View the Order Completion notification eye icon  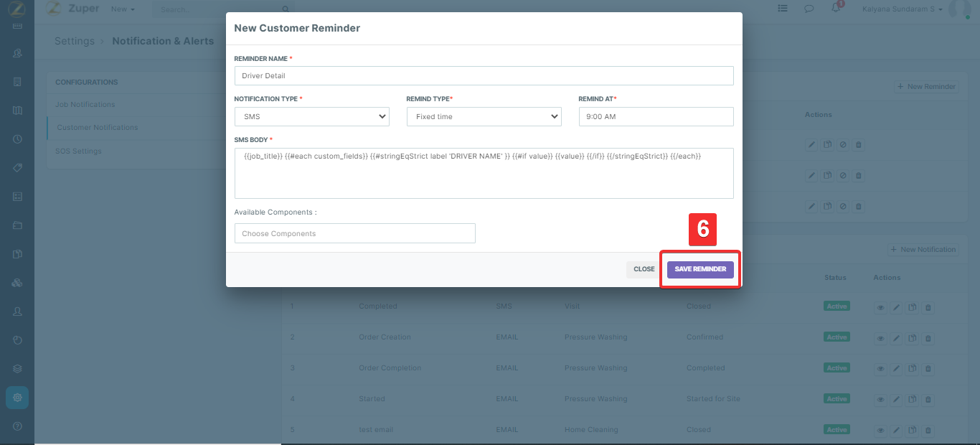(x=881, y=370)
